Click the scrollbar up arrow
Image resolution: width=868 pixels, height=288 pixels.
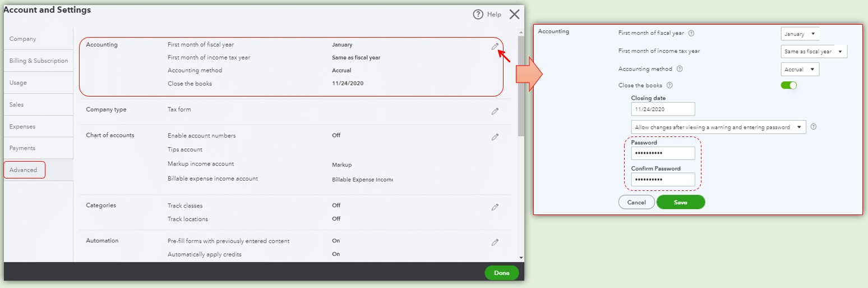click(521, 31)
